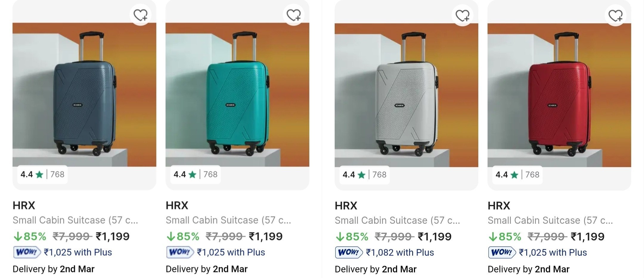This screenshot has height=278, width=644.
Task: Open the white suitcase product image
Action: click(x=406, y=95)
